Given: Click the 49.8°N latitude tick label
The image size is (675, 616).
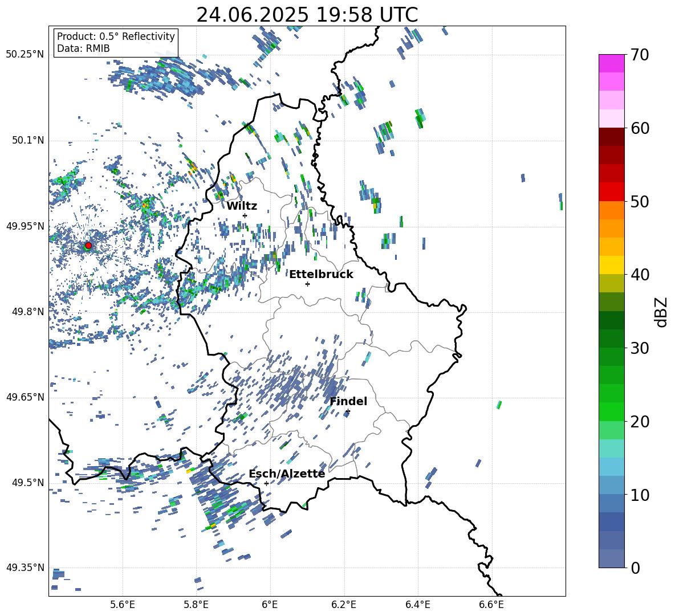Looking at the screenshot, I should pos(27,312).
